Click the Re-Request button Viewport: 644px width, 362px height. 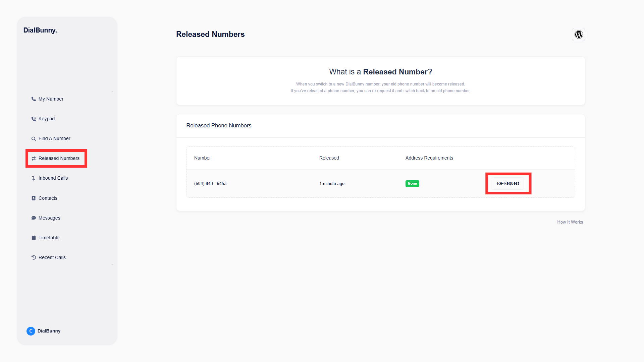point(508,183)
